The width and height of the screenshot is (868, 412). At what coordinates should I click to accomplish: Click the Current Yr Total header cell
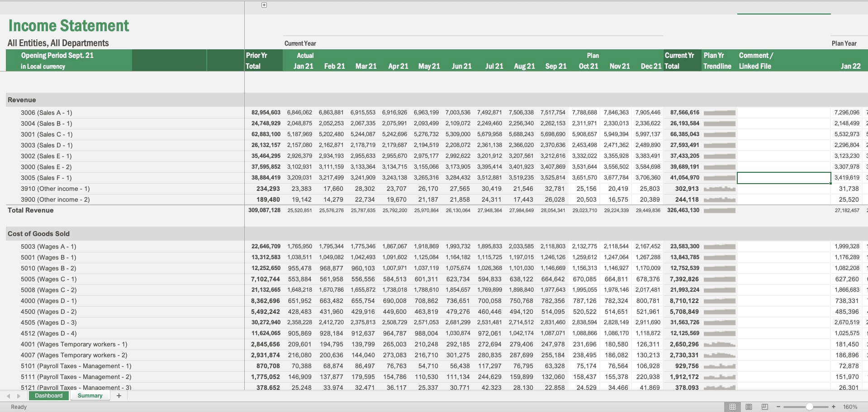pos(681,61)
